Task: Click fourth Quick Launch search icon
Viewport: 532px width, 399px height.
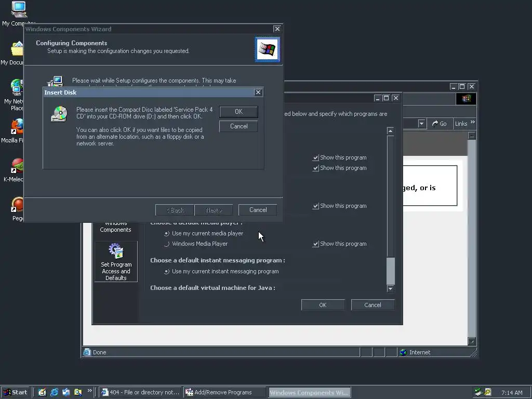Action: click(x=78, y=392)
